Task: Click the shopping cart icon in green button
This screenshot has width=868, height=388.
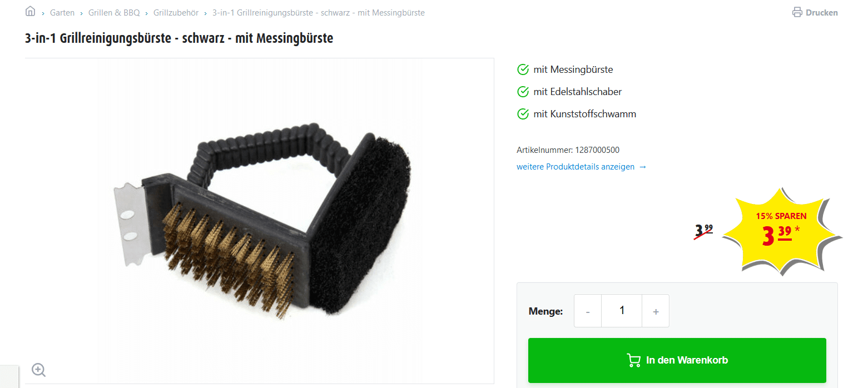Action: [633, 360]
